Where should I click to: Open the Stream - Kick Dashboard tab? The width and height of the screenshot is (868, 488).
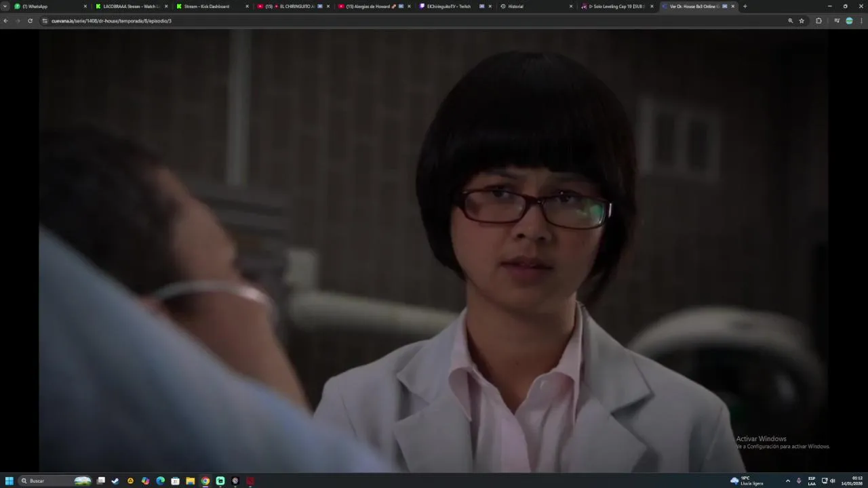click(212, 6)
